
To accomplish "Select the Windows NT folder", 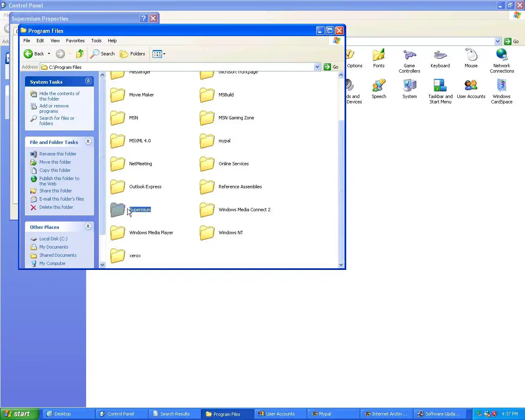I will point(221,233).
